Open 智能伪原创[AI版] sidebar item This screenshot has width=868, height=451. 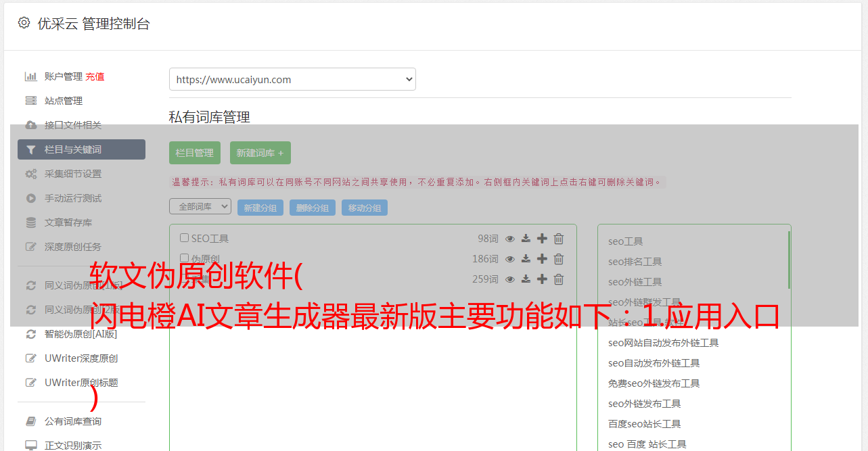81,334
